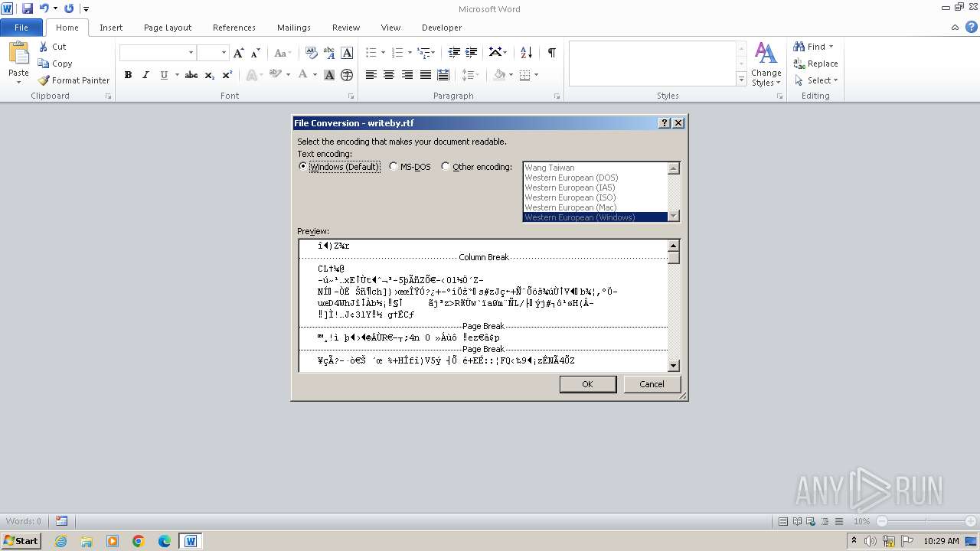This screenshot has height=551, width=980.
Task: Select Western European (ISO) encoding
Action: [570, 197]
